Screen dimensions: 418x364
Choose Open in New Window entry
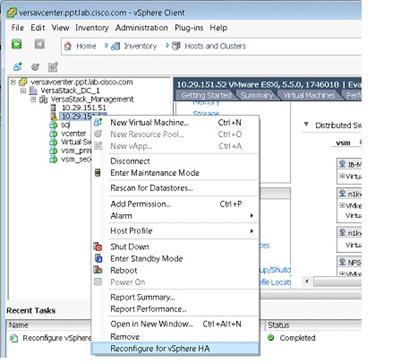[x=175, y=324]
